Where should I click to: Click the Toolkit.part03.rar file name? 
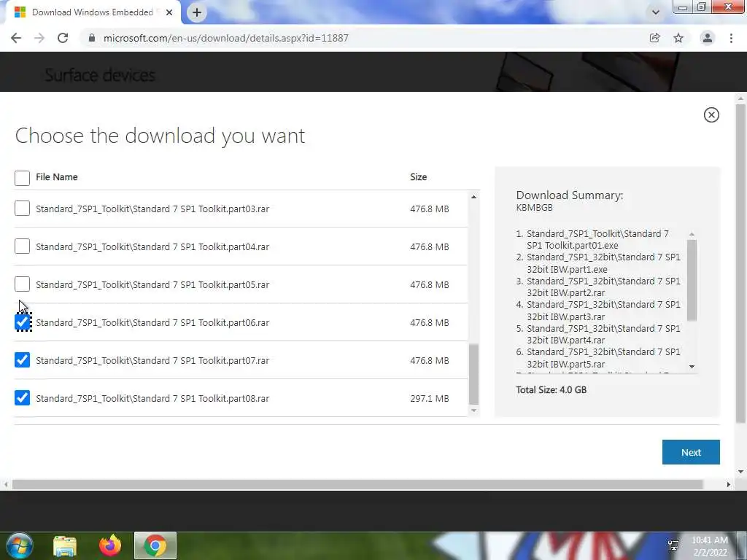[152, 209]
